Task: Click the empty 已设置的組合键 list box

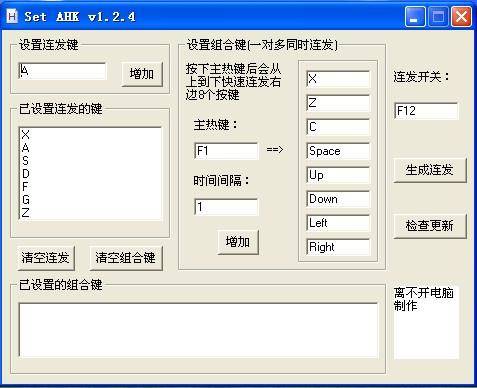Action: [198, 330]
